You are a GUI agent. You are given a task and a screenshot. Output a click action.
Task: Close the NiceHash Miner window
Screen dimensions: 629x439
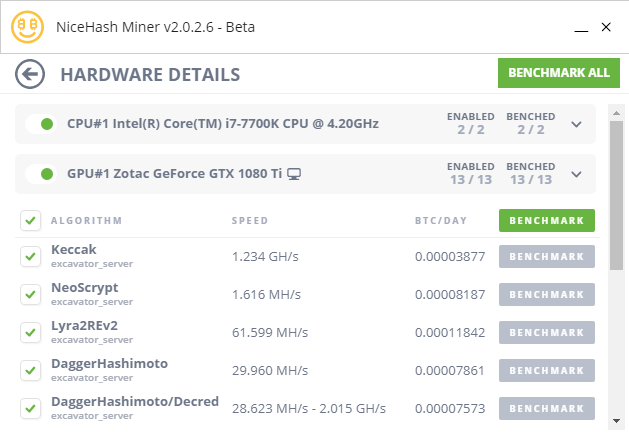pos(605,27)
